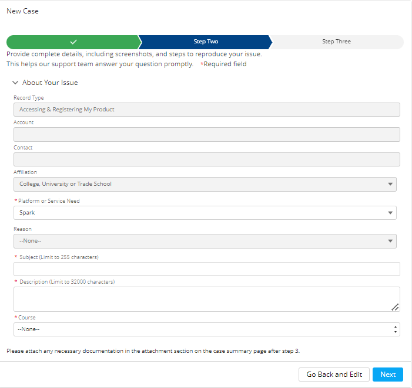Image resolution: width=412 pixels, height=388 pixels.
Task: Open the Reason dropdown
Action: [205, 241]
